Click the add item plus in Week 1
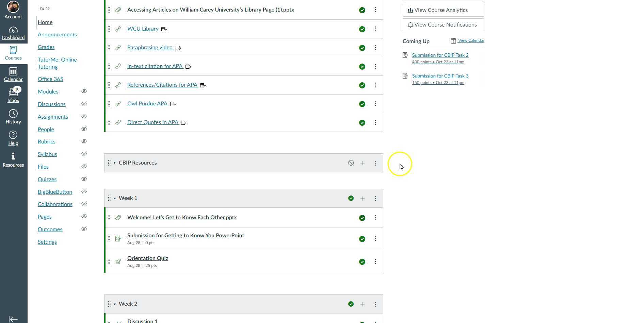Image resolution: width=644 pixels, height=323 pixels. pyautogui.click(x=363, y=199)
